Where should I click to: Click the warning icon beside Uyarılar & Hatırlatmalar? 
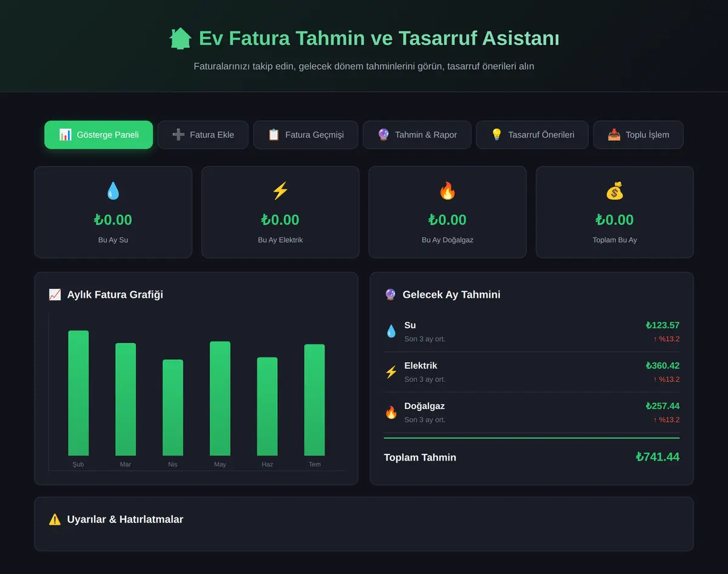pos(55,519)
